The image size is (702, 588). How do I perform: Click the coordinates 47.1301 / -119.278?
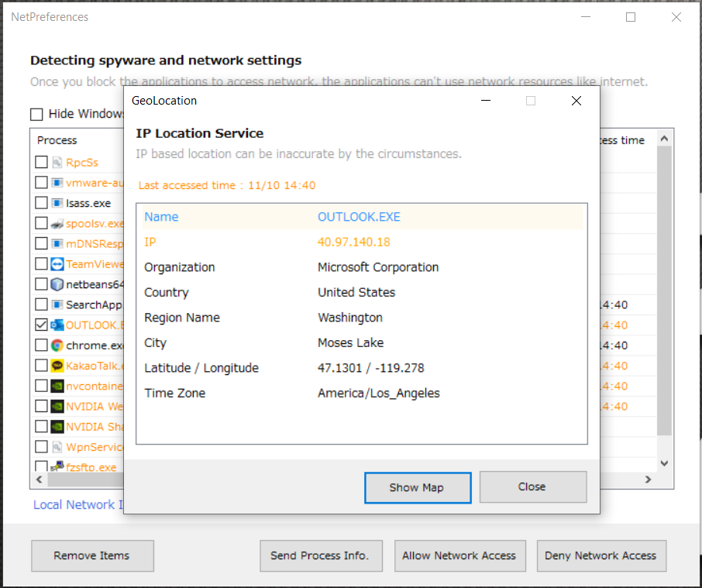tap(370, 368)
